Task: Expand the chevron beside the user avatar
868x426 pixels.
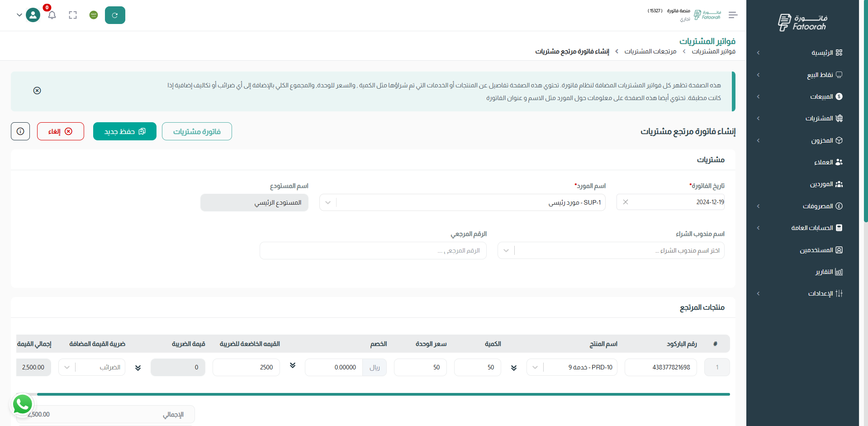Action: [x=19, y=15]
